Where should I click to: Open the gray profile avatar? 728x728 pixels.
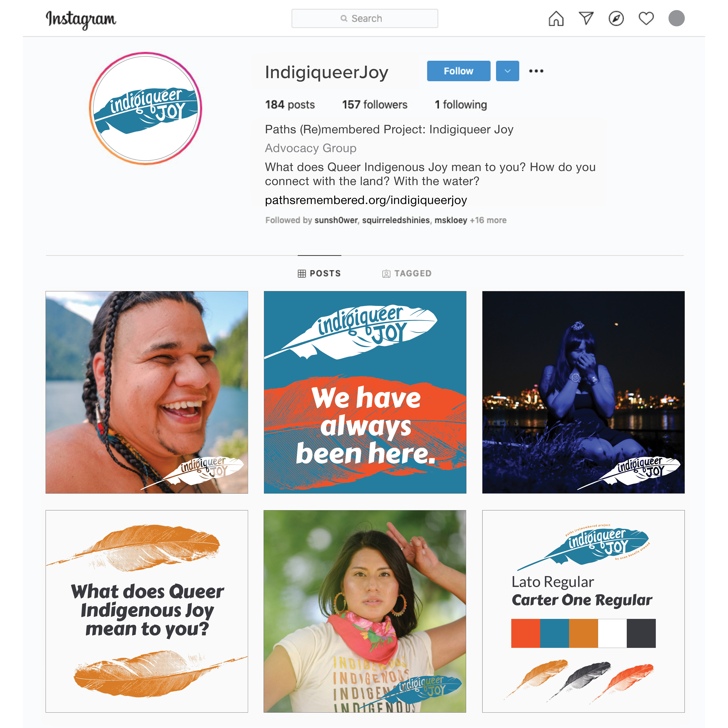point(676,18)
